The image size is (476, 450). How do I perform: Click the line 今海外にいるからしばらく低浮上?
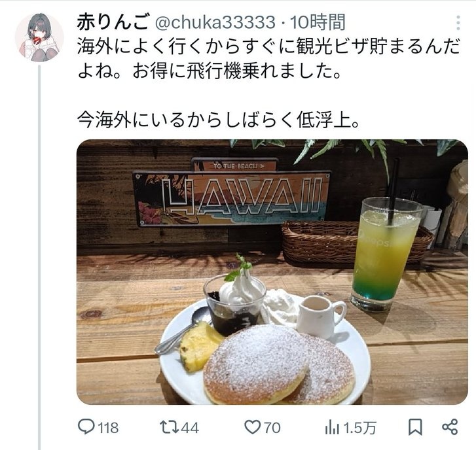tap(219, 120)
